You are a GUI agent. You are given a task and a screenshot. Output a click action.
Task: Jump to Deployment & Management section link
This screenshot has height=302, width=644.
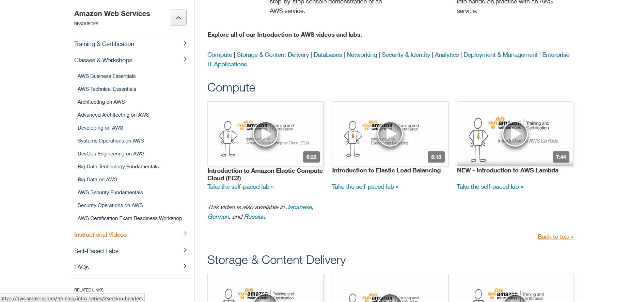tap(501, 55)
